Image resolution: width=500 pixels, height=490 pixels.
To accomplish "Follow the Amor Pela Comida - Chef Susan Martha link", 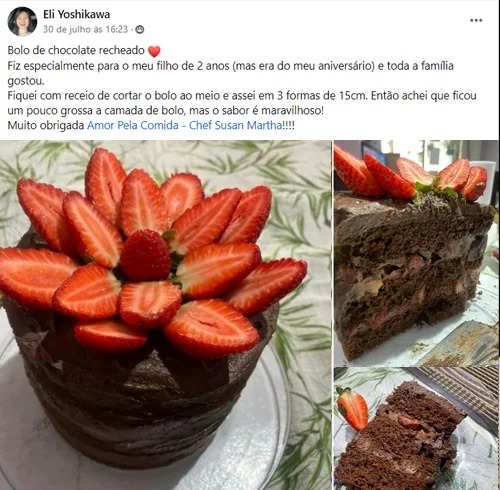I will 184,125.
